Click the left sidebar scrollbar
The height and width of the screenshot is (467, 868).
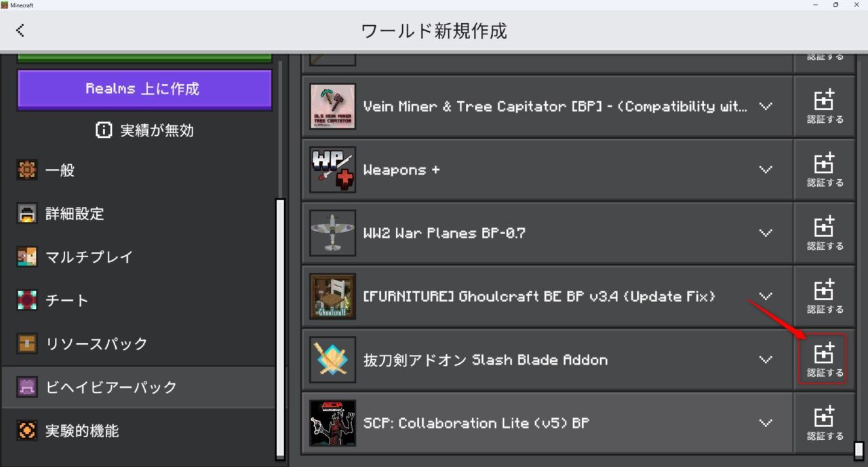(280, 329)
